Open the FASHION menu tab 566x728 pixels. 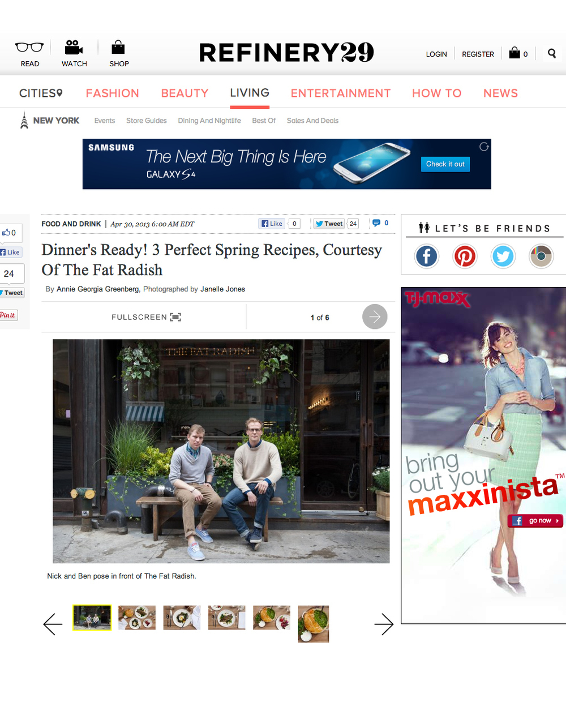click(112, 93)
